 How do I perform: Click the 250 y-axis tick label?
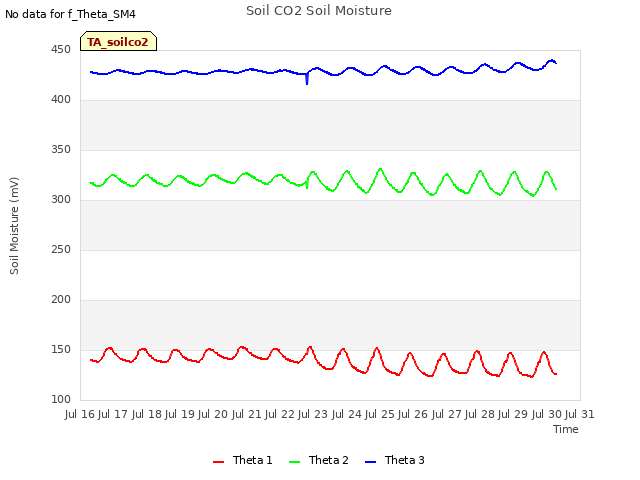tap(61, 250)
